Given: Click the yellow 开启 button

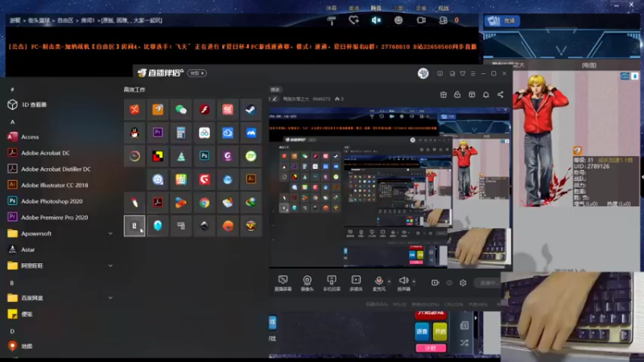Looking at the screenshot, I should click(x=440, y=331).
